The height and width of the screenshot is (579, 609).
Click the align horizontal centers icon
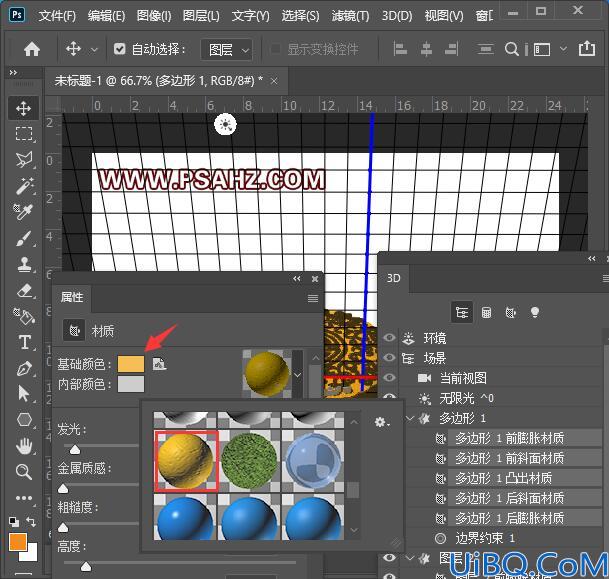[x=426, y=49]
